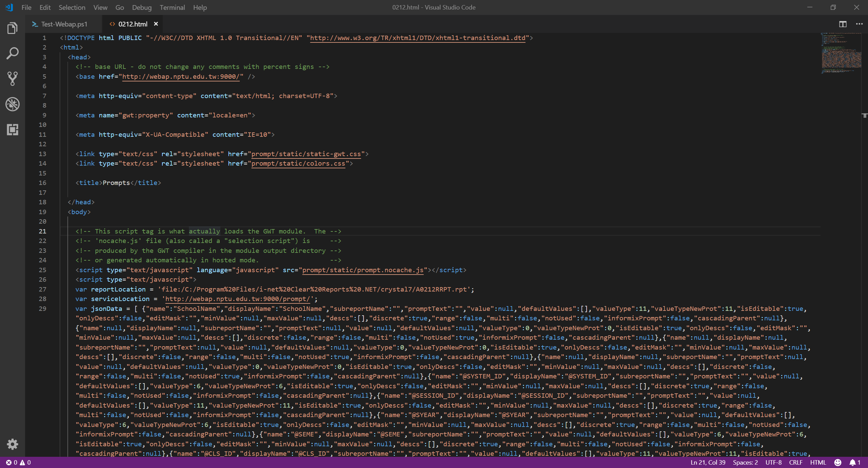Follow the prompt.nocache.js script link

pos(363,270)
